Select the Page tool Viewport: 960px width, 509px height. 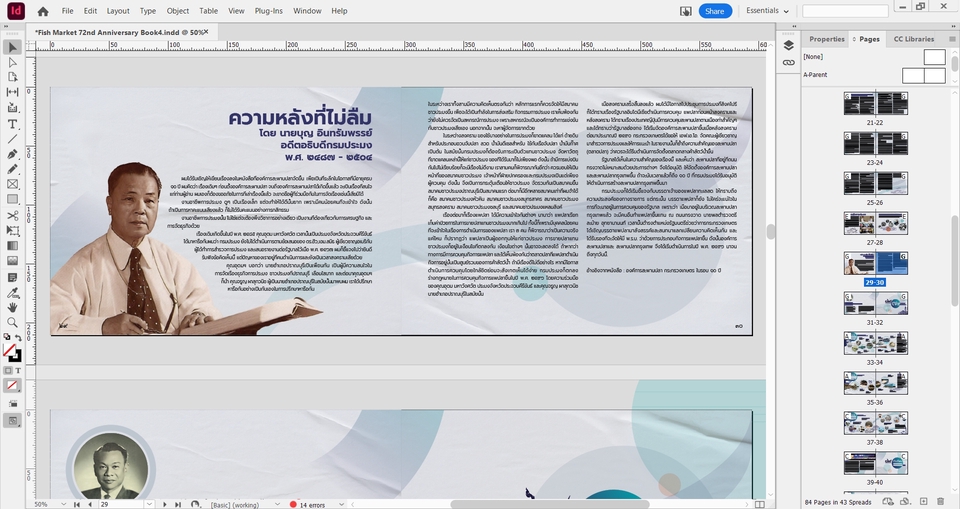13,77
